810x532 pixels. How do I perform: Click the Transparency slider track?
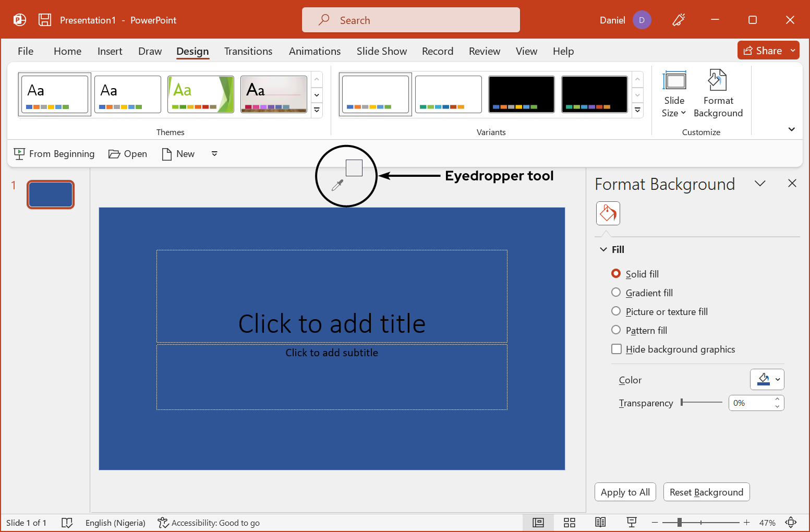702,402
